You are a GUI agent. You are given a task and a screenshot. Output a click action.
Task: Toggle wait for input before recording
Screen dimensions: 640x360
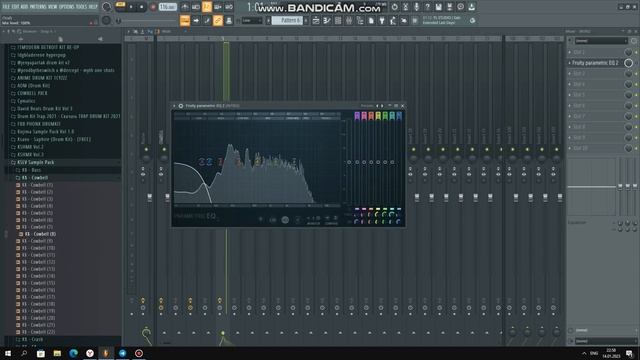(196, 7)
